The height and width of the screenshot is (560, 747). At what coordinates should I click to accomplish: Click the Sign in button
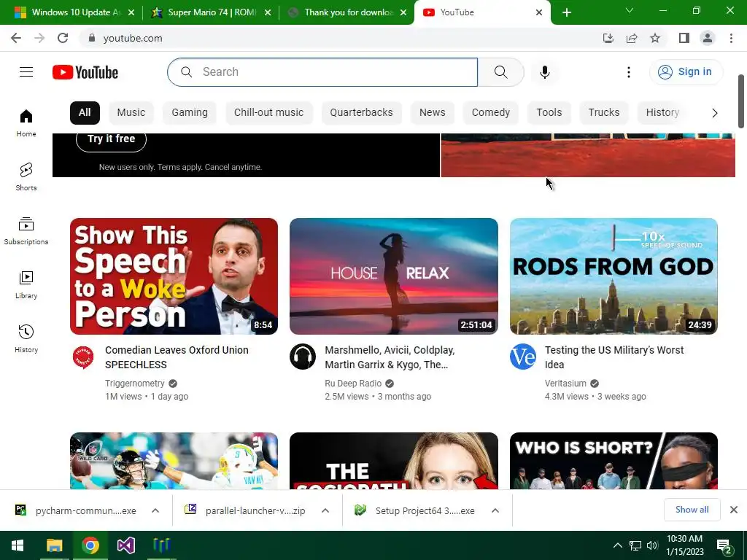coord(686,72)
